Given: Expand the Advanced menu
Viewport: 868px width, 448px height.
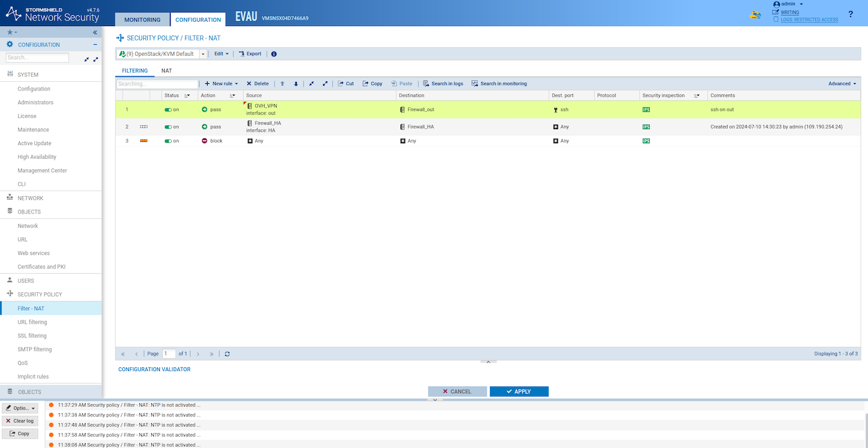Looking at the screenshot, I should [842, 84].
